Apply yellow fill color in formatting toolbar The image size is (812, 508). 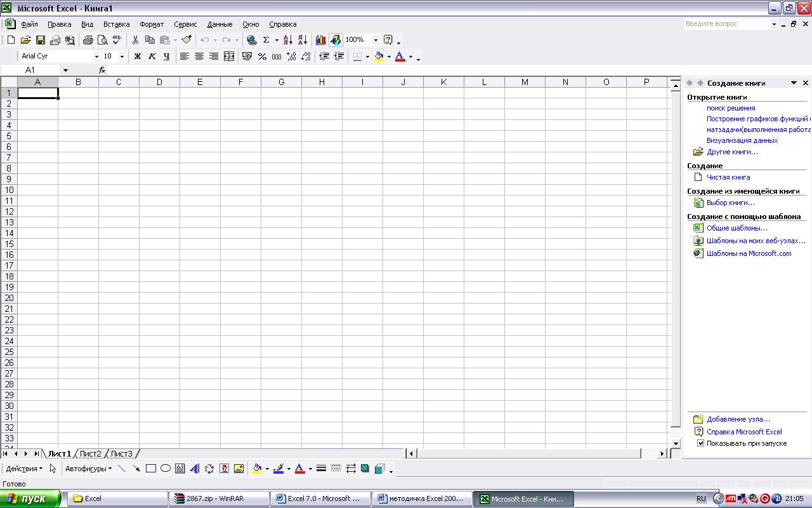(x=379, y=57)
